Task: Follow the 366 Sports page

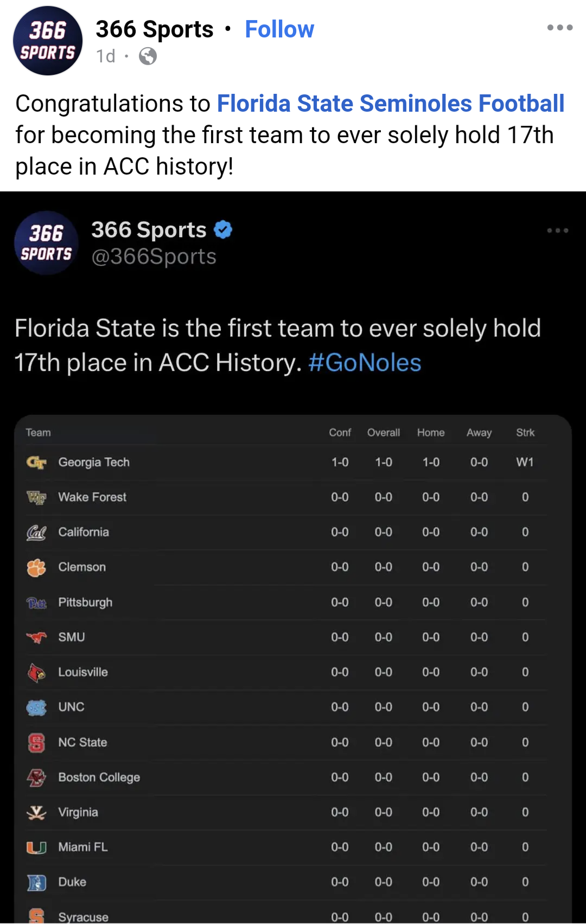Action: (x=279, y=29)
